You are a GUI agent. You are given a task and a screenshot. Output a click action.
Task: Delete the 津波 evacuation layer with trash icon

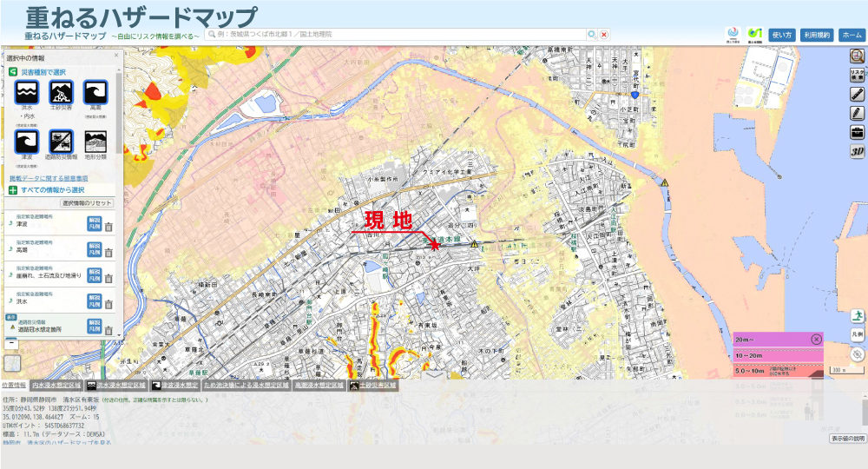(108, 227)
